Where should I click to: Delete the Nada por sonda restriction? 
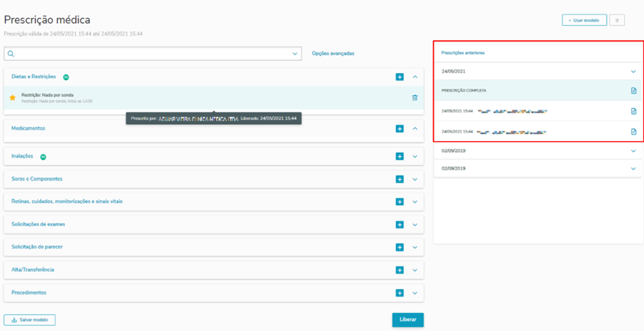click(x=415, y=97)
